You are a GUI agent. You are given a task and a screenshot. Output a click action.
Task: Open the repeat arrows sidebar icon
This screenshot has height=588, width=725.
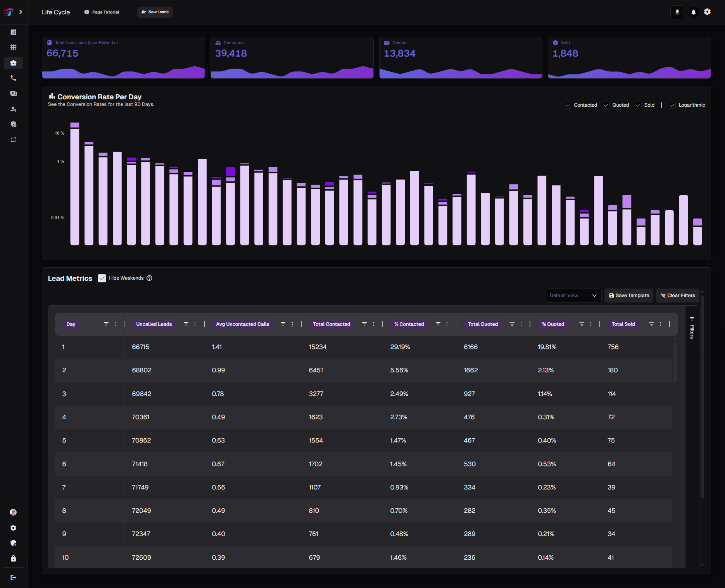14,140
